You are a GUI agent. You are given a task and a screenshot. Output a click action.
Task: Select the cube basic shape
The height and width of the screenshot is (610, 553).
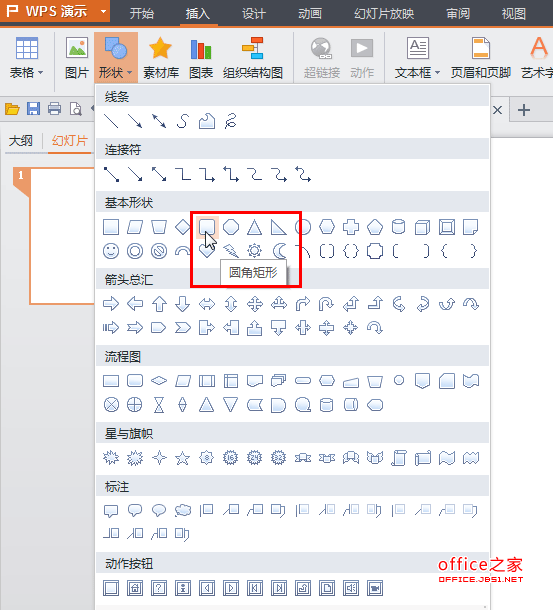(423, 227)
